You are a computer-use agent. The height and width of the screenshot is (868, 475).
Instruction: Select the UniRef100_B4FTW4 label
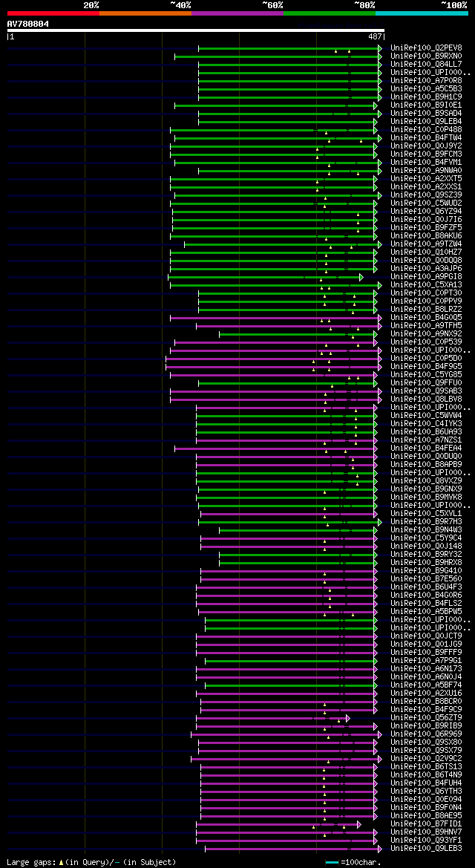(x=426, y=137)
